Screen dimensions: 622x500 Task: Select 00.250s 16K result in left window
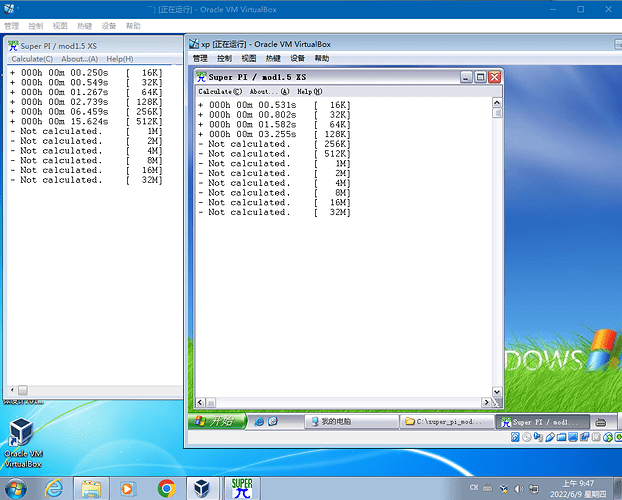click(86, 73)
